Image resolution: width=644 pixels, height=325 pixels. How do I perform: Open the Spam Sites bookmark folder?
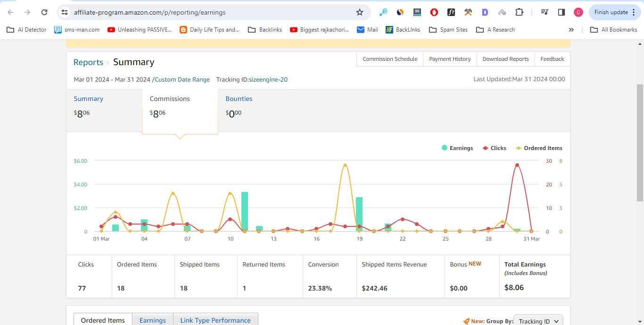(448, 30)
